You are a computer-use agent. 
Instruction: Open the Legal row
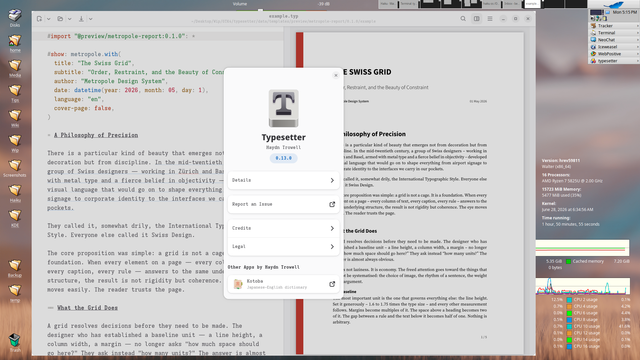pos(284,247)
